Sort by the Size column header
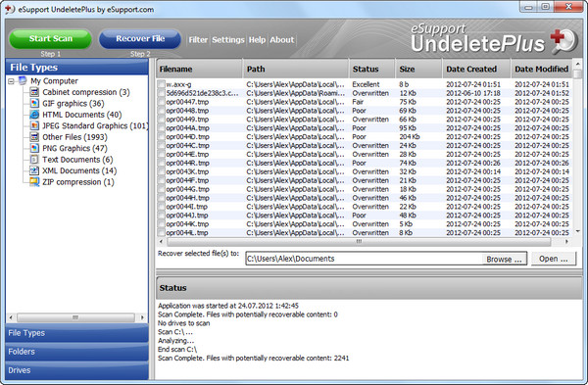 (x=418, y=69)
